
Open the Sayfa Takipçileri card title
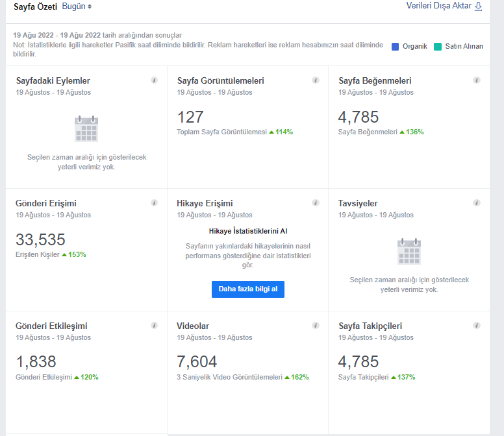[x=370, y=326]
